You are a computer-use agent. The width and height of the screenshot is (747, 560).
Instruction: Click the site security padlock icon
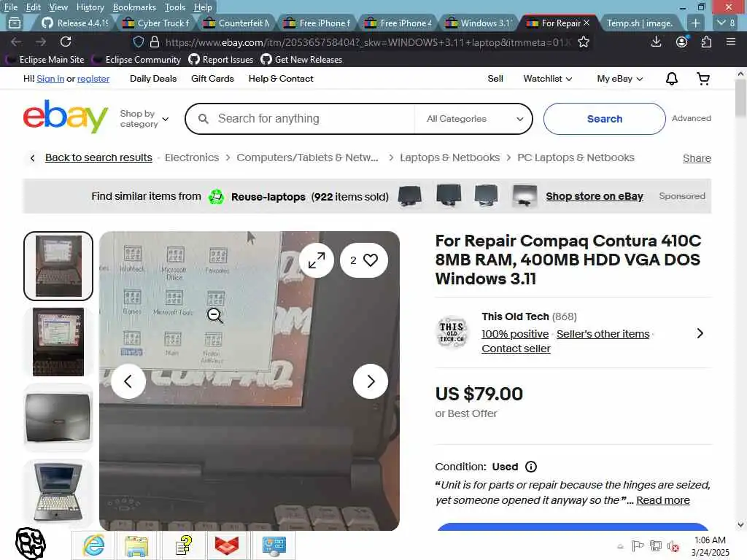tap(155, 42)
